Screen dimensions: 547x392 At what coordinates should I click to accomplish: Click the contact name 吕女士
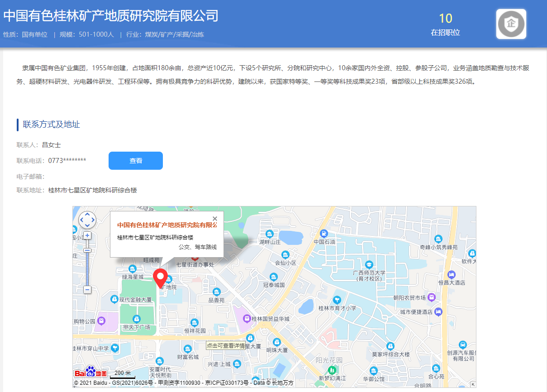[x=51, y=145]
